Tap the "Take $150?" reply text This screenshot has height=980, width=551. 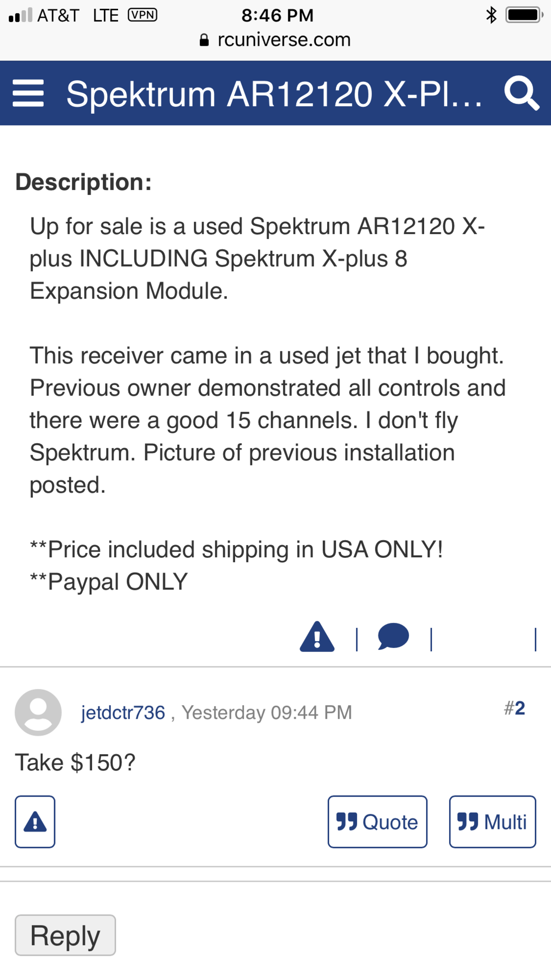[75, 763]
